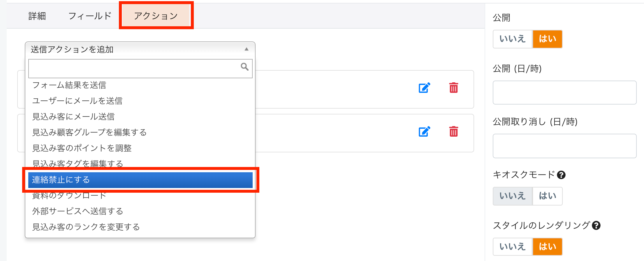
Task: Click the edit icon on second action row
Action: point(424,131)
